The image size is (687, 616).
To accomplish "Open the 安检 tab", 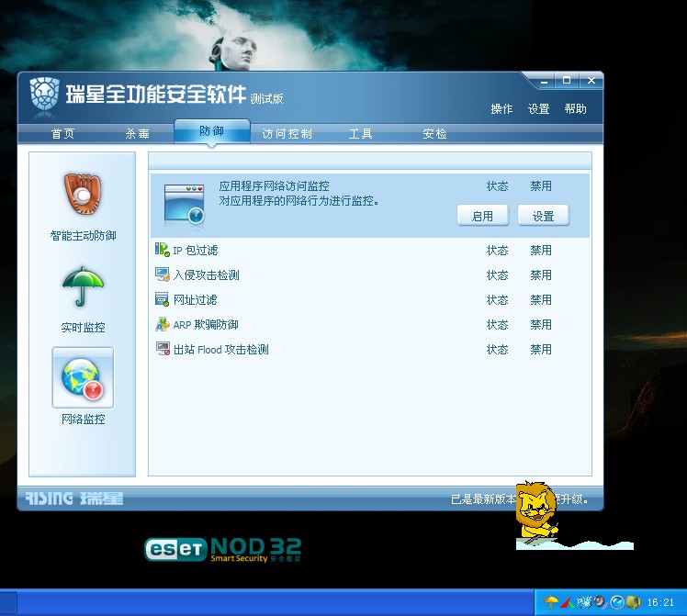I will pyautogui.click(x=434, y=133).
